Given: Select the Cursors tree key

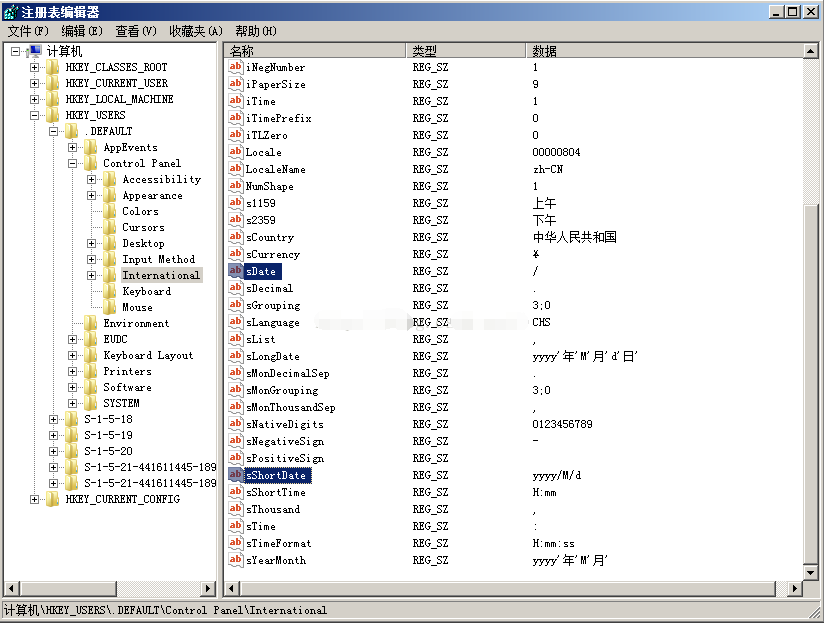Looking at the screenshot, I should (x=143, y=227).
